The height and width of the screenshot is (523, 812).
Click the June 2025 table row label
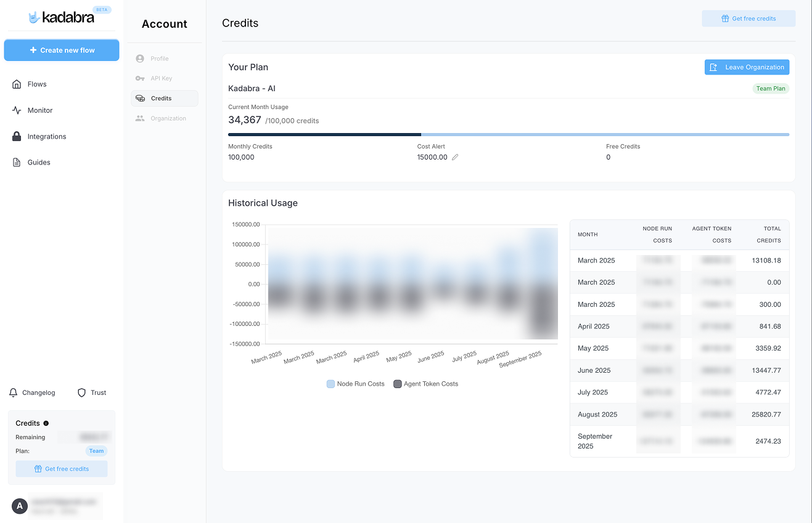[x=594, y=370]
